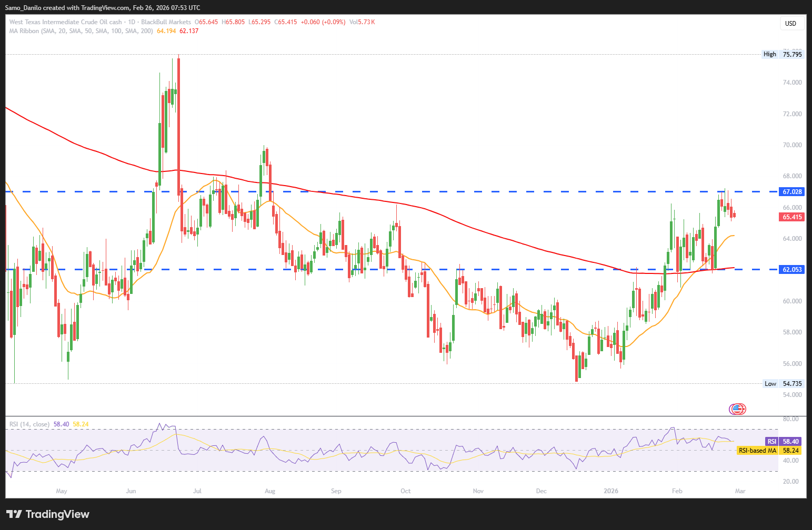Click the 62.053 support line price label
812x530 pixels.
792,270
